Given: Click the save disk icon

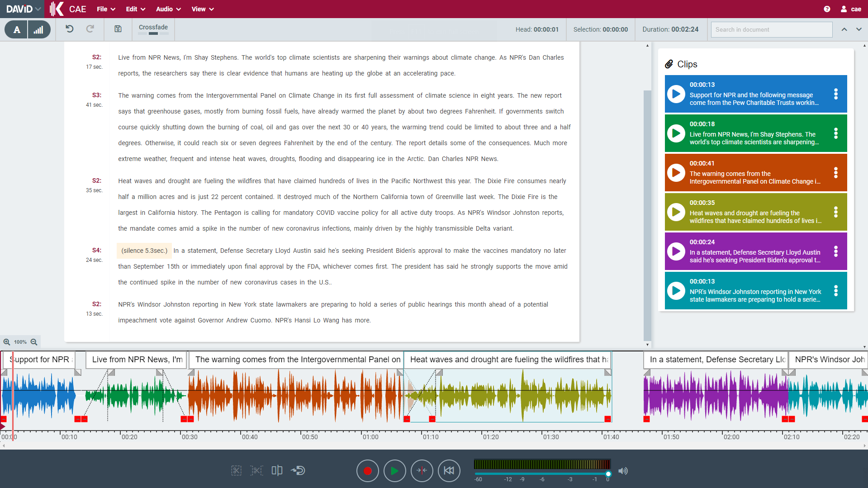Looking at the screenshot, I should point(118,29).
